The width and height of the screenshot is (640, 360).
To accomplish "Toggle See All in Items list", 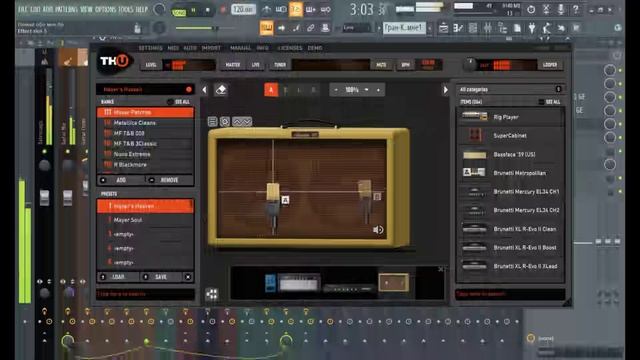I will point(549,102).
